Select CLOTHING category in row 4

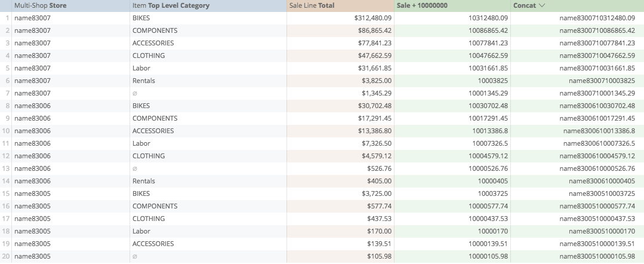click(208, 56)
